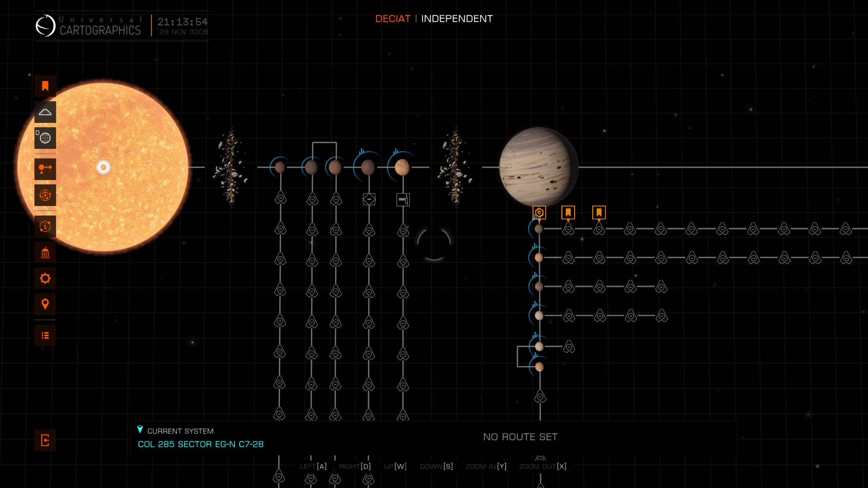The width and height of the screenshot is (868, 488).
Task: Select the left planet of bracketed binary pair
Action: [x=312, y=167]
